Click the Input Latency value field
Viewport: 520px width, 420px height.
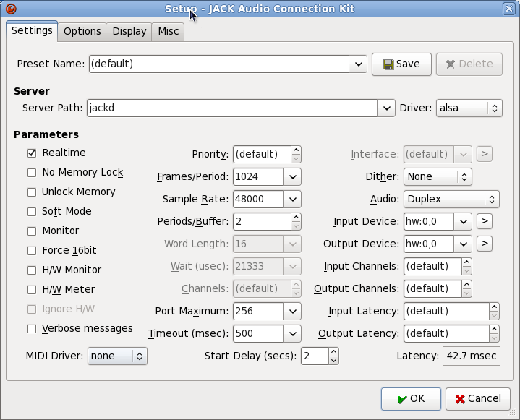coord(447,312)
